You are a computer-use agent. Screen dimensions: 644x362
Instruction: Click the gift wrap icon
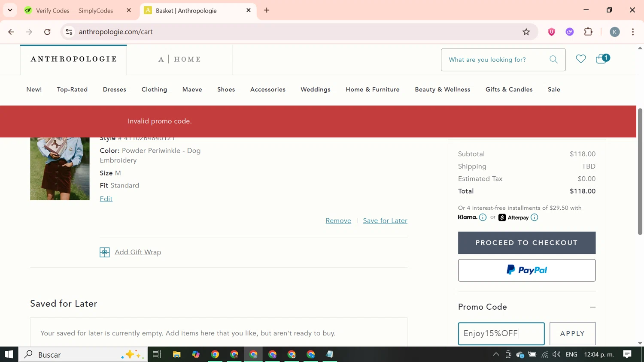(104, 252)
